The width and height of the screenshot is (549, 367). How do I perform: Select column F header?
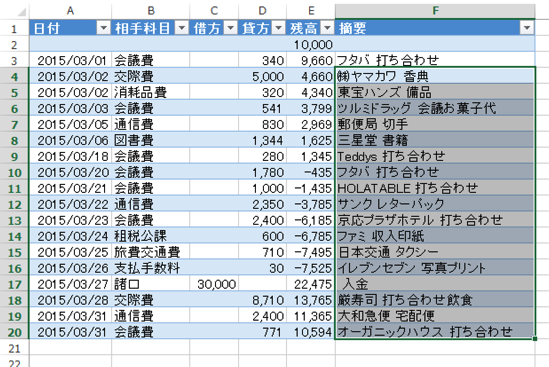[x=435, y=11]
